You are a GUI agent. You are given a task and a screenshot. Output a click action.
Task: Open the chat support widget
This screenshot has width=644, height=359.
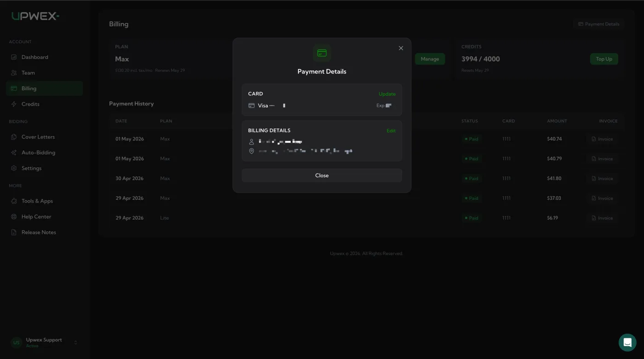(627, 342)
